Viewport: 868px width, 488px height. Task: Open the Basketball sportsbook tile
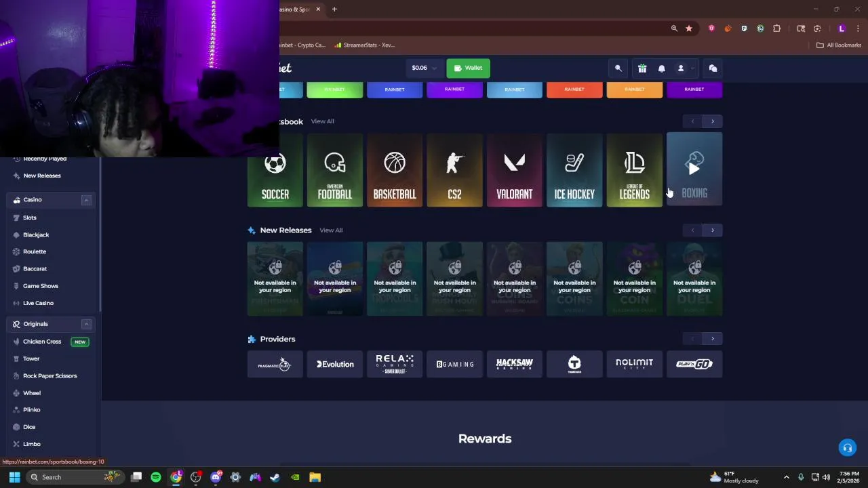tap(395, 170)
